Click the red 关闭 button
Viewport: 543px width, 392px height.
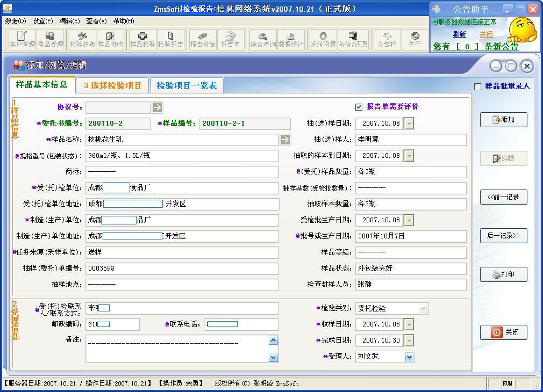(504, 332)
